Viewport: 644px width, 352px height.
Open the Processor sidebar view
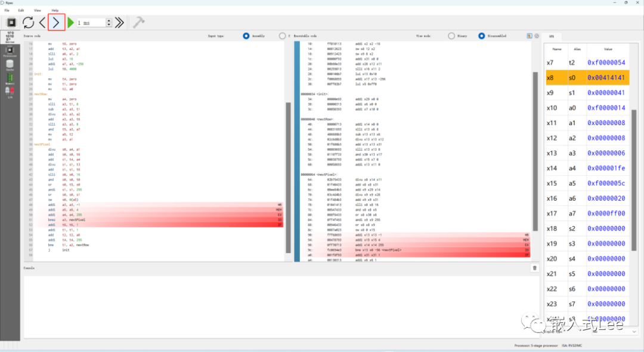click(10, 51)
